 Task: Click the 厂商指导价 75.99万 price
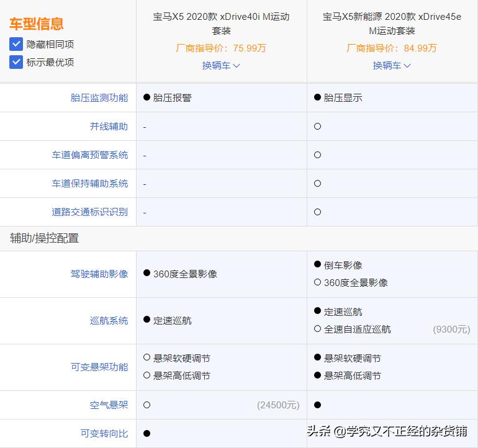point(221,48)
